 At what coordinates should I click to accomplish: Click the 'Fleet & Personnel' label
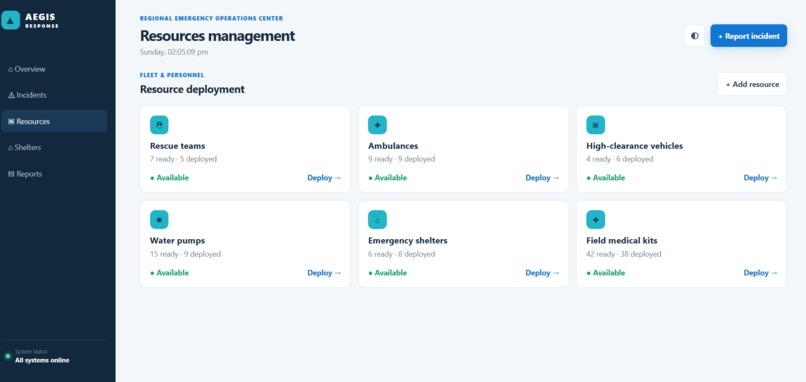pos(172,75)
